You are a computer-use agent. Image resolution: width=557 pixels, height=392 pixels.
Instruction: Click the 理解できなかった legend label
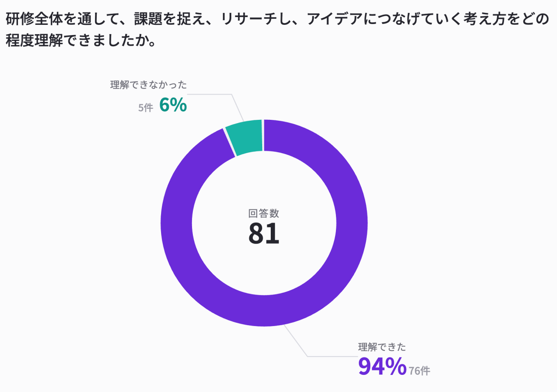point(149,85)
